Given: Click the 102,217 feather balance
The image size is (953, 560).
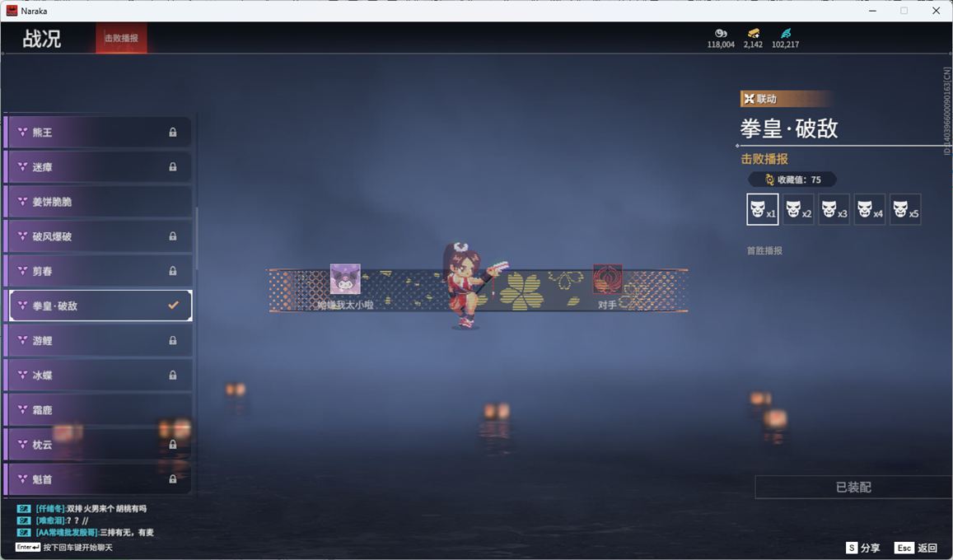Looking at the screenshot, I should click(785, 44).
